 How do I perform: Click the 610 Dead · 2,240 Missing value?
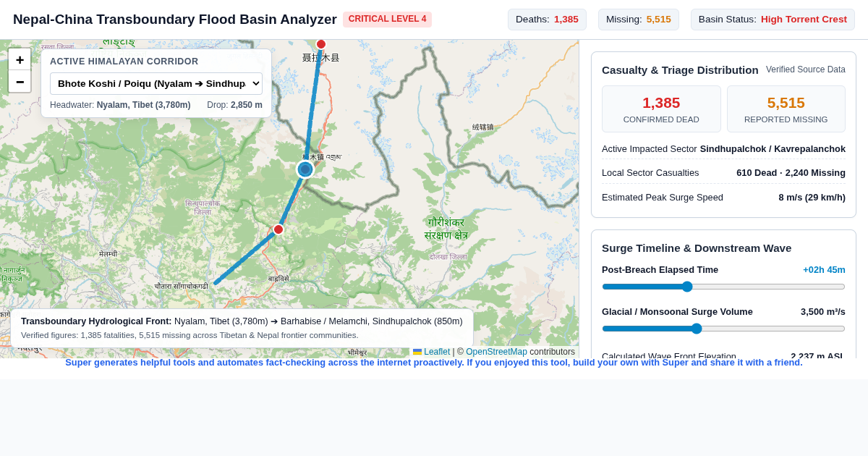pyautogui.click(x=791, y=173)
